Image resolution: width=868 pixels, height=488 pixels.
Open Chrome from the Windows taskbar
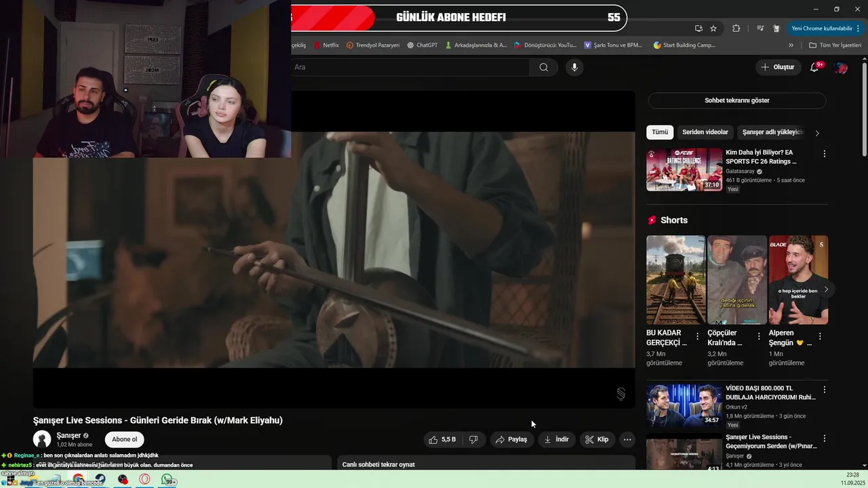79,479
